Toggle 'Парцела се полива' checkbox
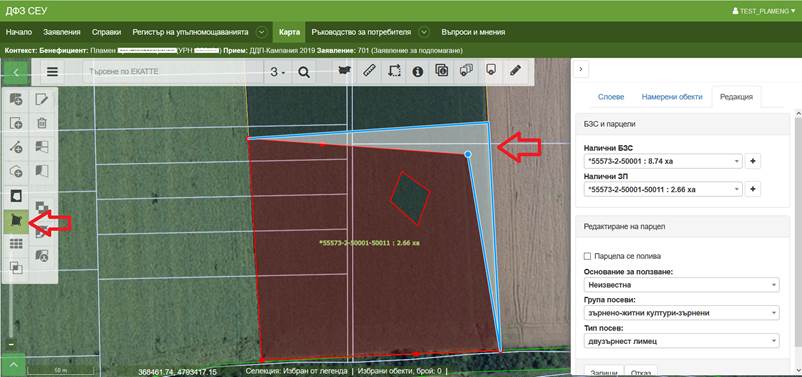This screenshot has height=377, width=802. pos(587,256)
